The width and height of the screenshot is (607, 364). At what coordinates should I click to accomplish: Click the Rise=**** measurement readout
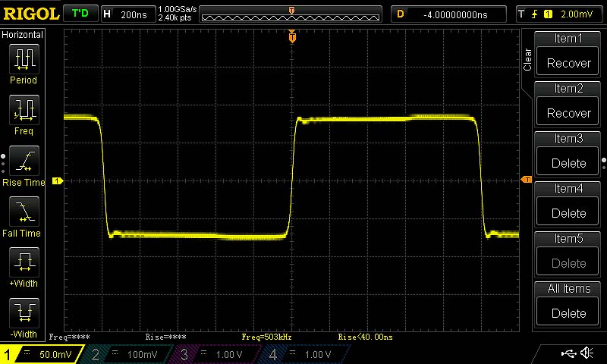(x=165, y=337)
